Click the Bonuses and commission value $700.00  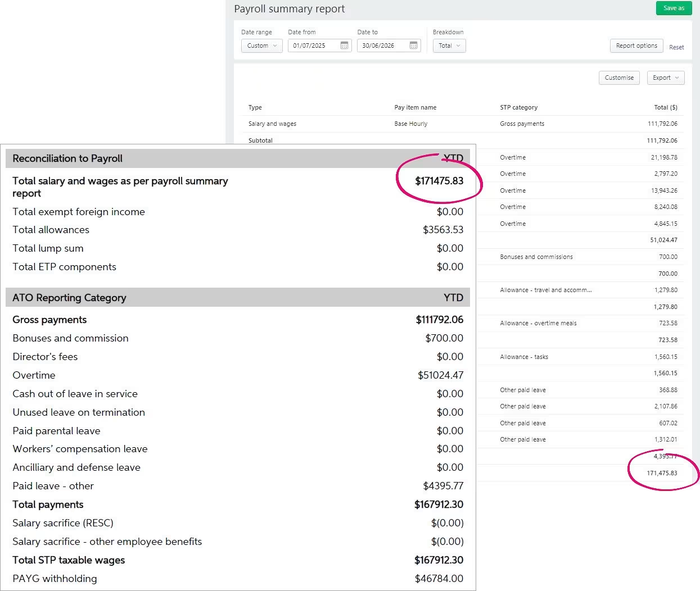(444, 338)
